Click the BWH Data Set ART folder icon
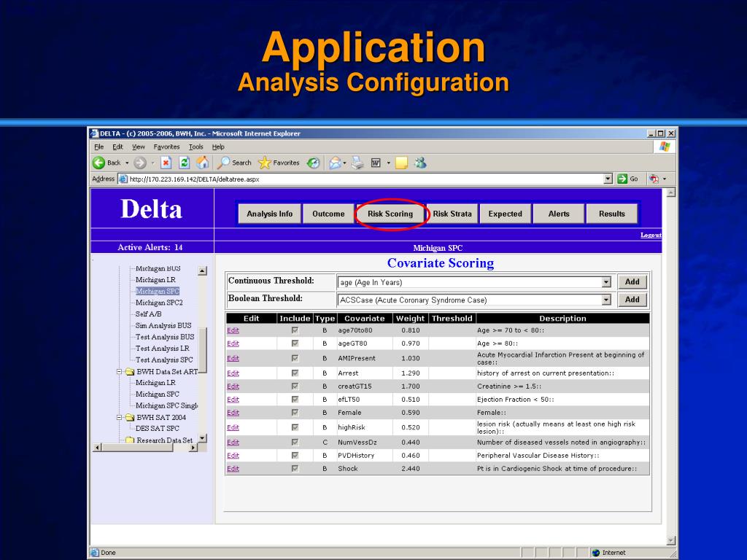The image size is (747, 560). point(130,371)
